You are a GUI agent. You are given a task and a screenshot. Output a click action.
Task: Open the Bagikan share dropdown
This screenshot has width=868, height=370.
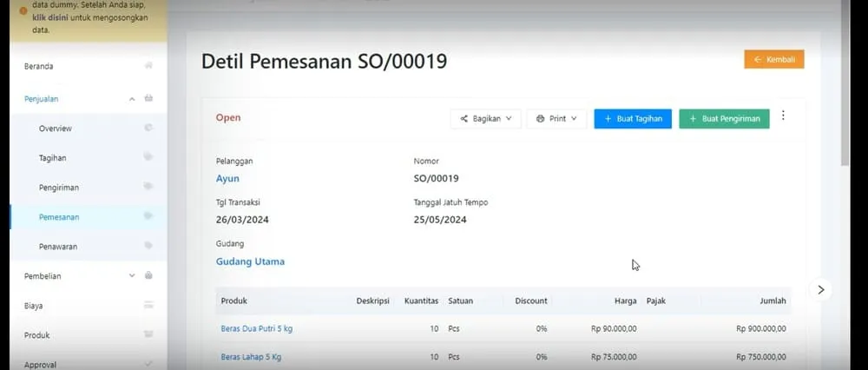(x=485, y=118)
